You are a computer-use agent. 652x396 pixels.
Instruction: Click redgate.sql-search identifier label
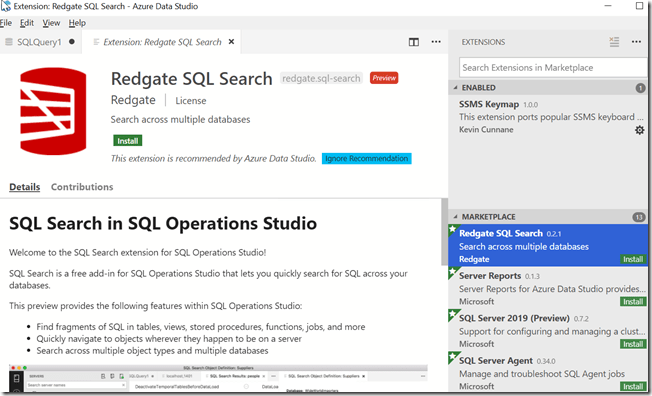321,78
